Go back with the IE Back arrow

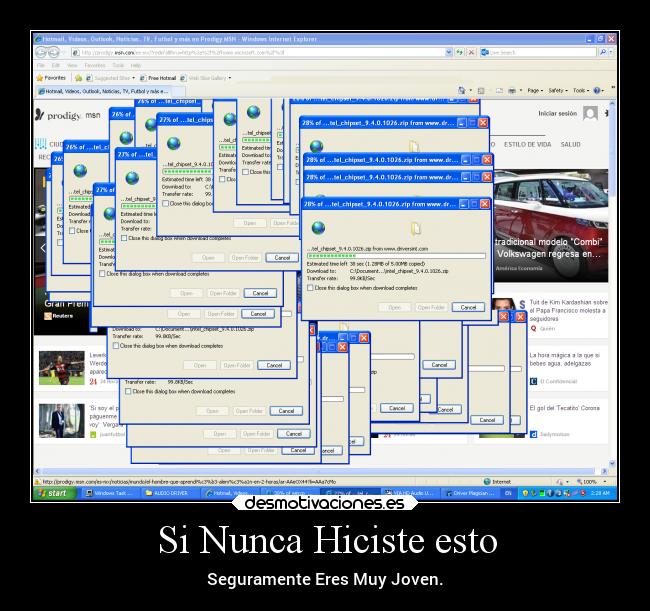pyautogui.click(x=41, y=52)
